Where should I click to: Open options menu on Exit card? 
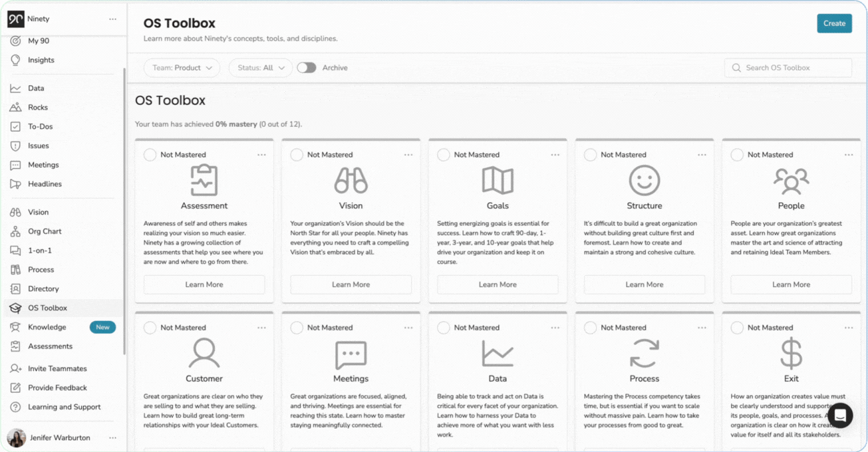point(849,328)
